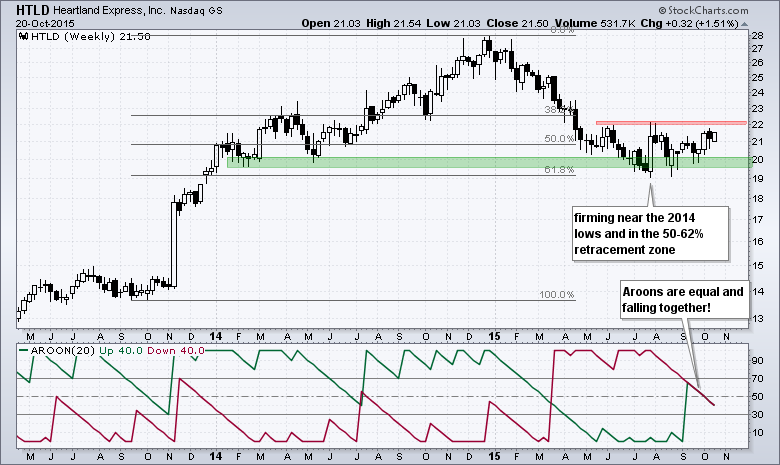Click the 'Chg +0.32 (+1.51%)' value
The image size is (780, 465).
pos(689,23)
